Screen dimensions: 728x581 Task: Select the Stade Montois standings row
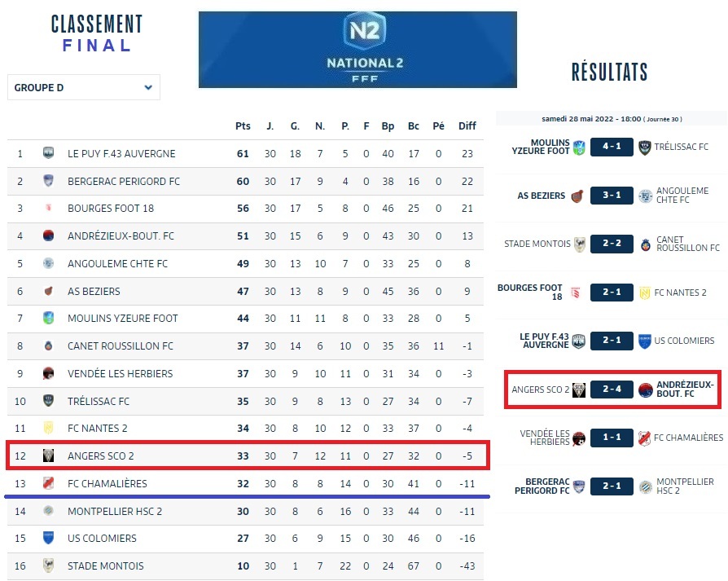pos(244,566)
